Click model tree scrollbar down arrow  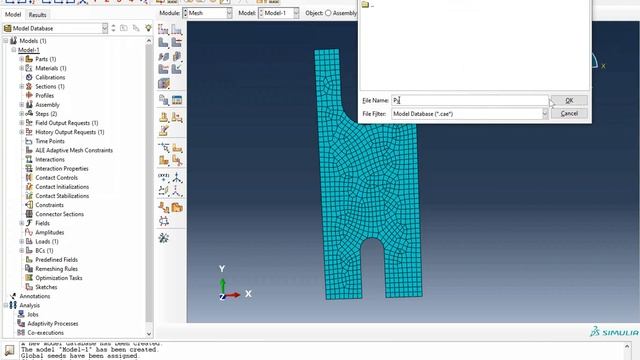[x=149, y=333]
